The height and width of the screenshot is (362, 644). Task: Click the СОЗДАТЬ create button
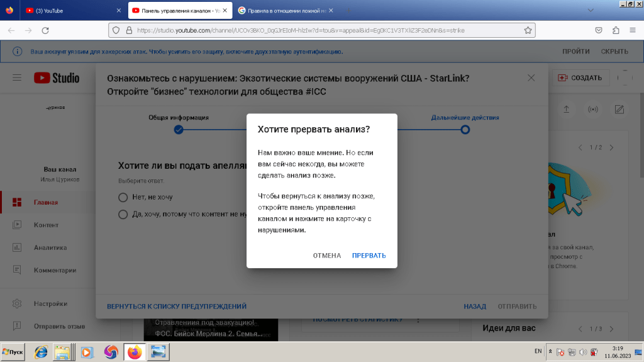(x=579, y=78)
